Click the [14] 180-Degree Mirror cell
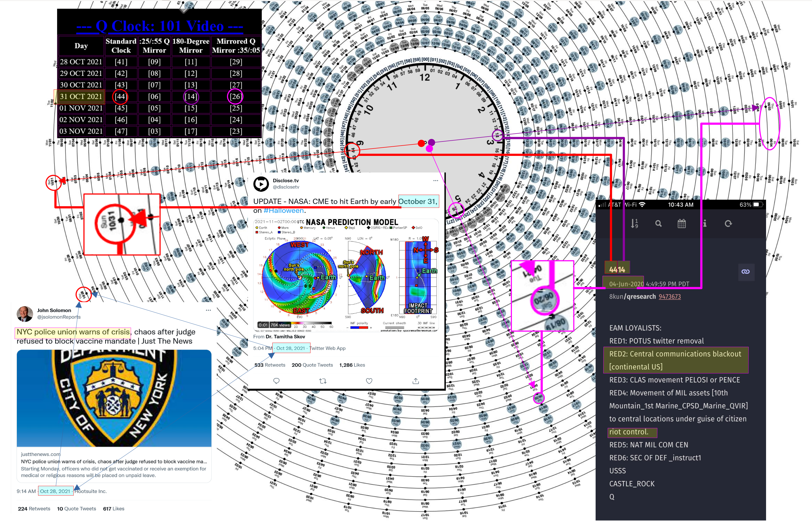The image size is (812, 521). pyautogui.click(x=191, y=96)
